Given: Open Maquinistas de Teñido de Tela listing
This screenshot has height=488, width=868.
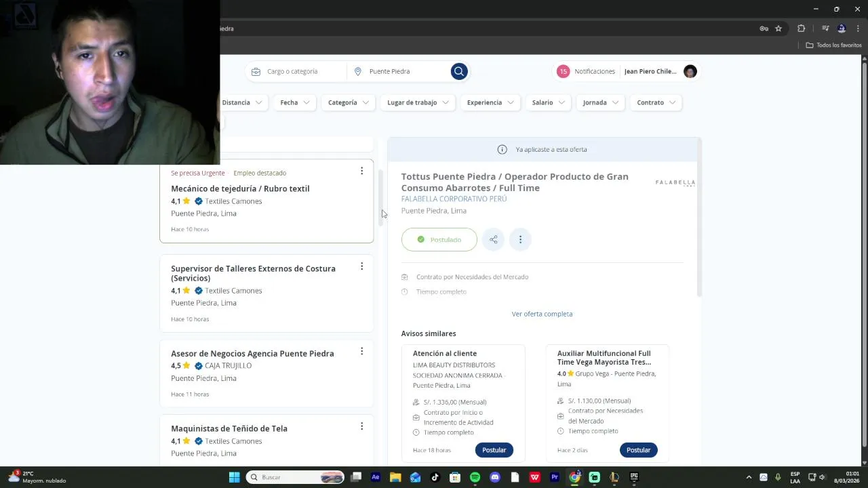Looking at the screenshot, I should pyautogui.click(x=229, y=428).
